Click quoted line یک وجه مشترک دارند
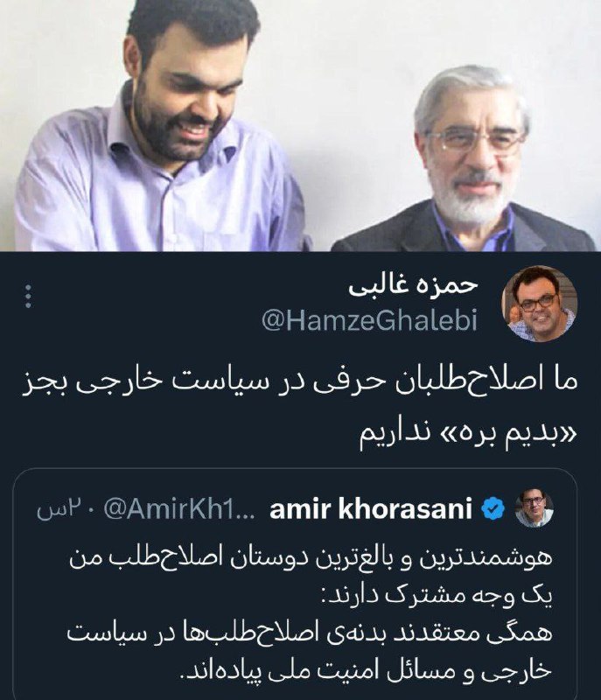Image resolution: width=601 pixels, height=700 pixels. pyautogui.click(x=438, y=596)
